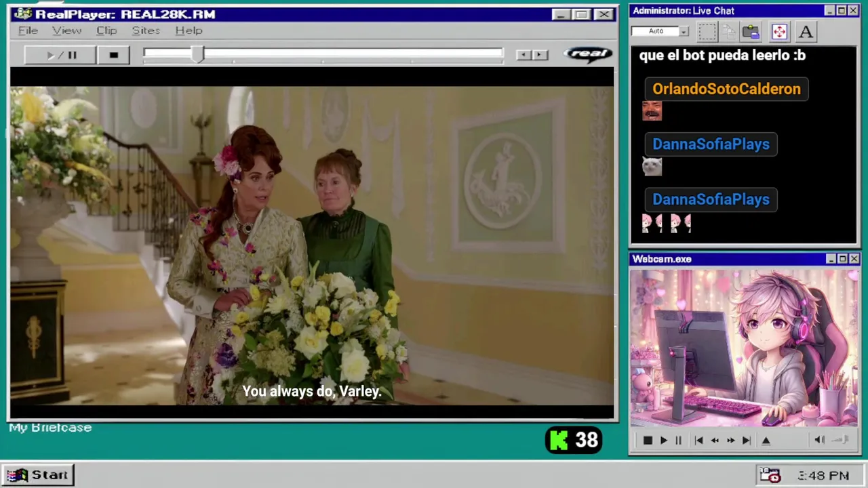The image size is (868, 488).
Task: Click the rectangular selection tool in Live Chat
Action: [707, 31]
